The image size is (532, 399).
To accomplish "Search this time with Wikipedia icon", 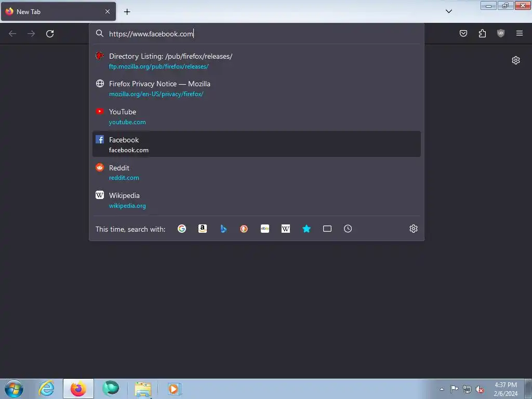I will pyautogui.click(x=286, y=229).
